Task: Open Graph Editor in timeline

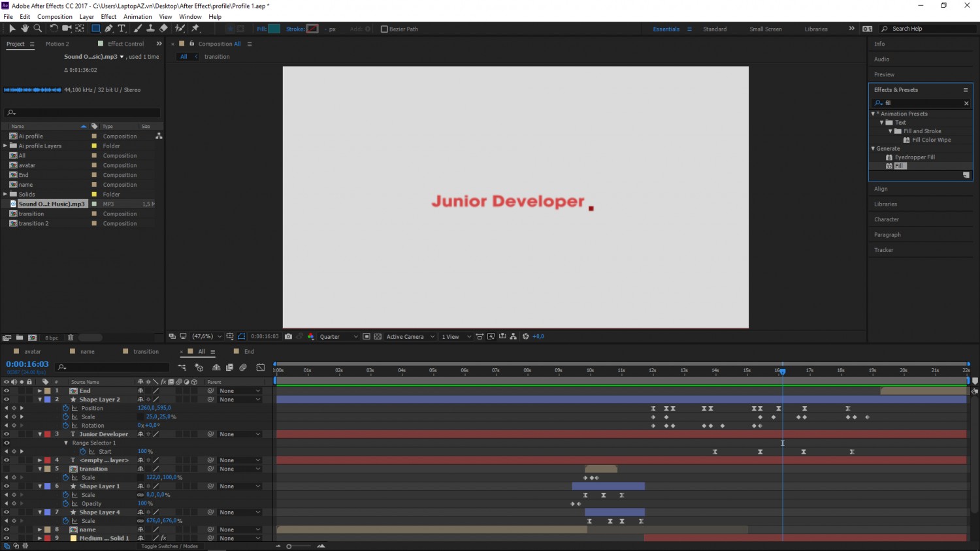Action: (261, 368)
